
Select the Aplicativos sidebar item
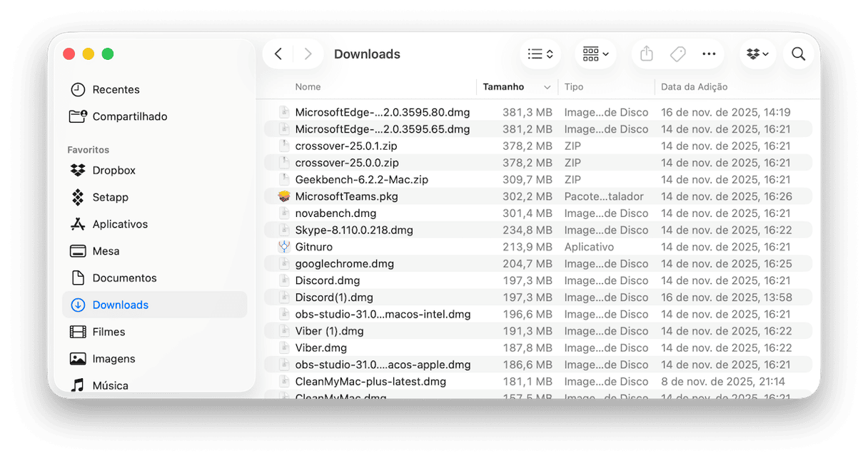coord(119,224)
